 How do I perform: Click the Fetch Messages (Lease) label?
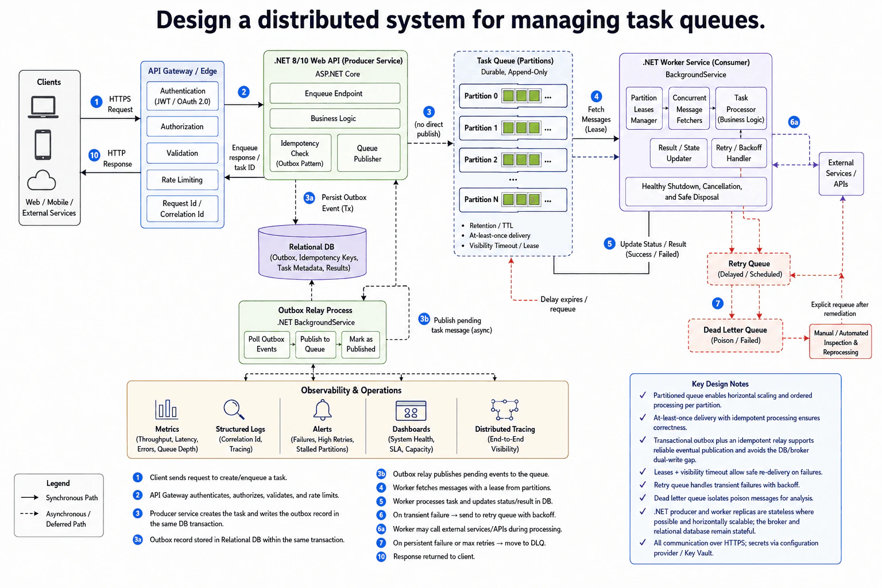[x=596, y=119]
